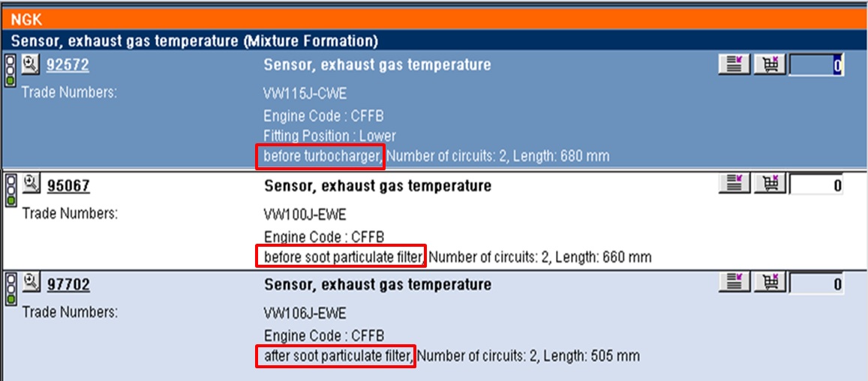The height and width of the screenshot is (381, 868).
Task: Click availability traffic light for part 95067
Action: 11,190
